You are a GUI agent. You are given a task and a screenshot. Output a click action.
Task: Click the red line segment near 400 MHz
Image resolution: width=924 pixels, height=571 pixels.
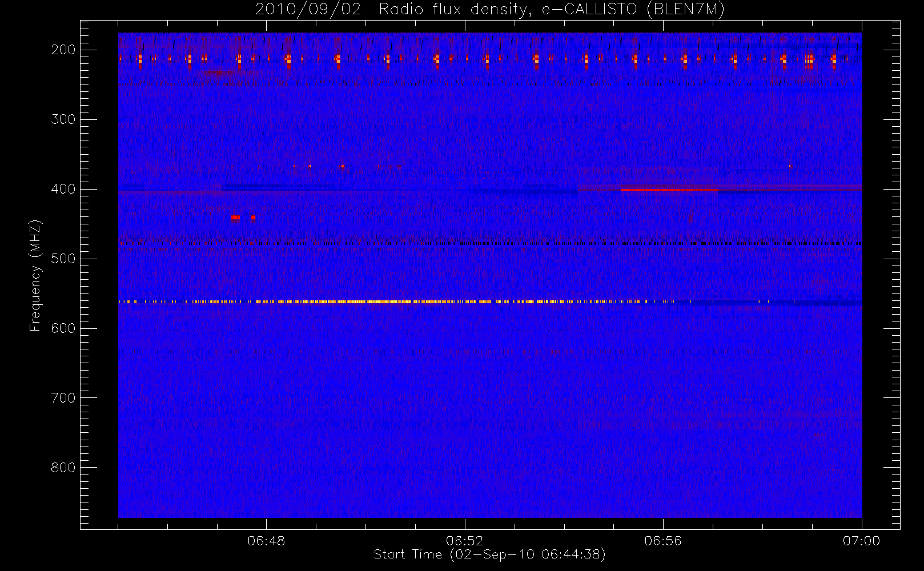(669, 190)
